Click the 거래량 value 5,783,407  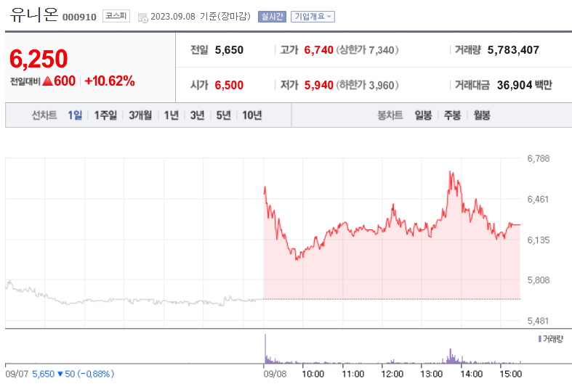[513, 50]
